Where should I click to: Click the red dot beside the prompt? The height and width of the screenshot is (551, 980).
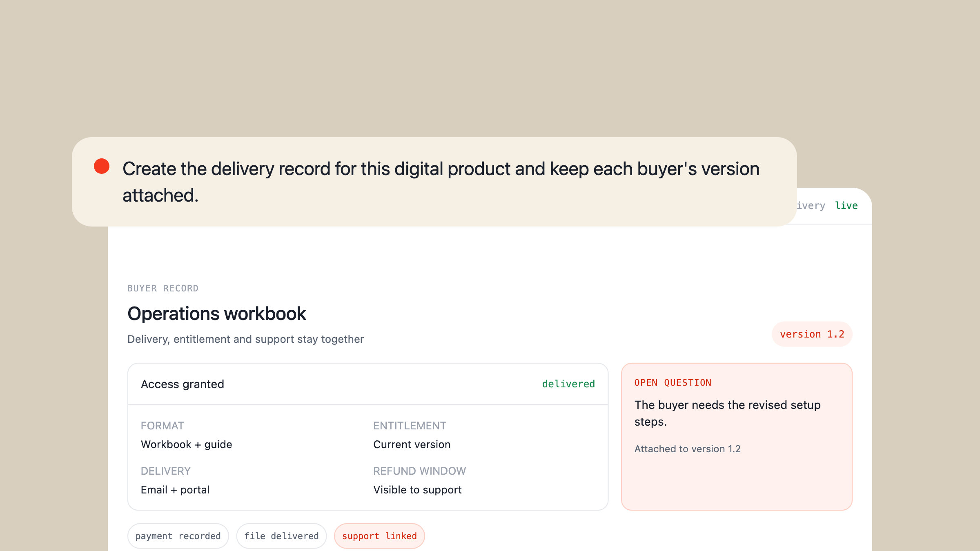point(102,166)
